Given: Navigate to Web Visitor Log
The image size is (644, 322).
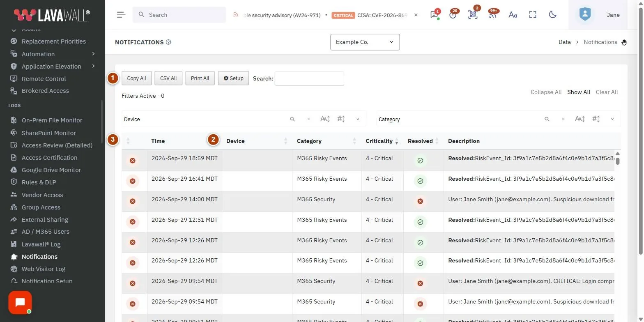Looking at the screenshot, I should pos(43,269).
